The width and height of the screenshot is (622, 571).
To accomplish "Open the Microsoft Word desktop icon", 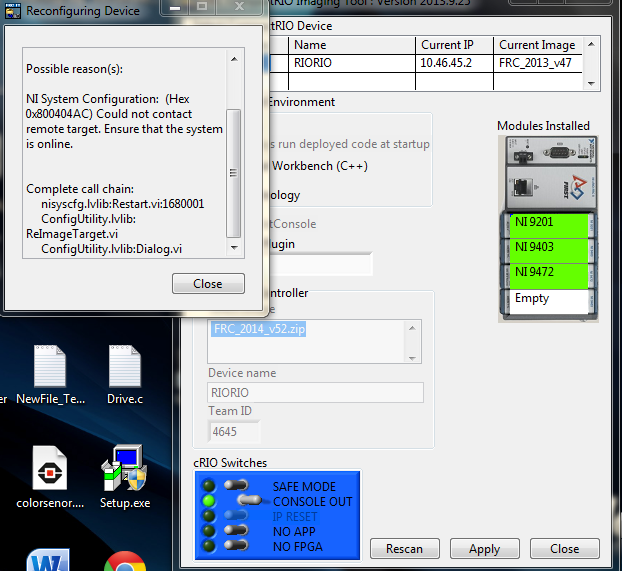I will [48, 560].
